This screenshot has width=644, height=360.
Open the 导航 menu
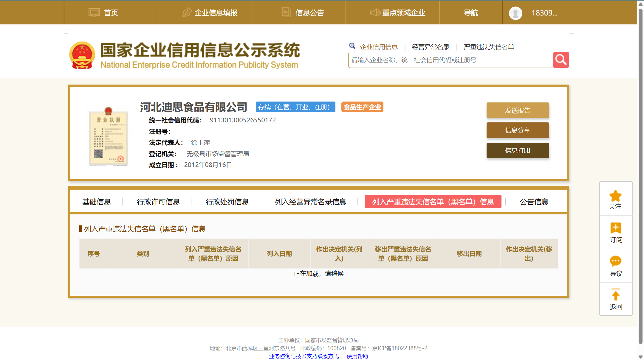[x=471, y=13]
